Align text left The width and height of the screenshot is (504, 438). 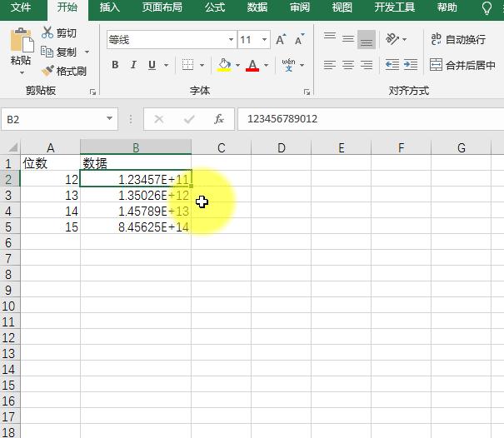[330, 65]
